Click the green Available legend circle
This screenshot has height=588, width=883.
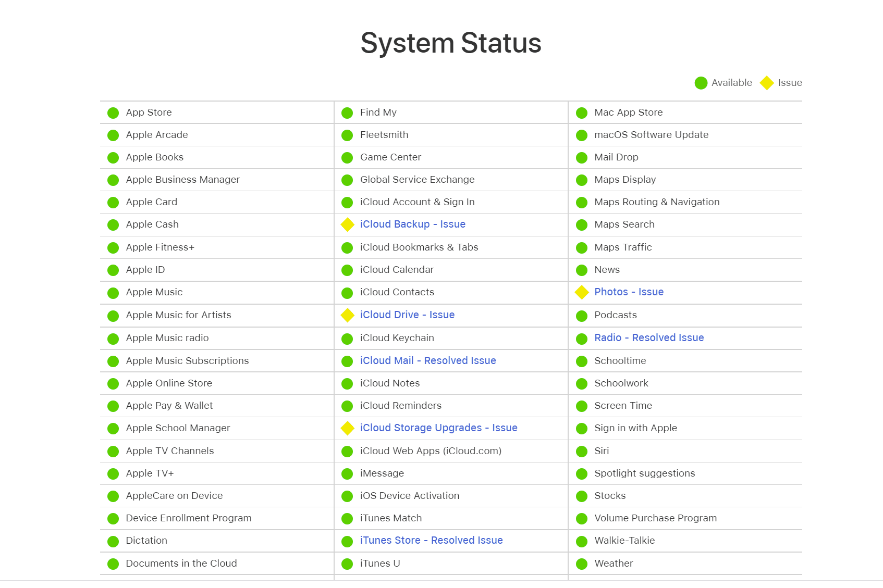point(701,83)
